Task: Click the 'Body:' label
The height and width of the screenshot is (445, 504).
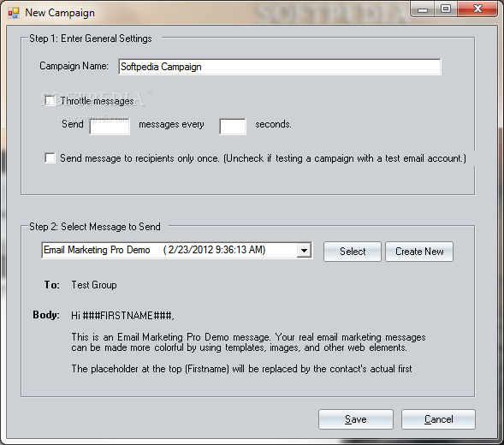Action: point(46,315)
